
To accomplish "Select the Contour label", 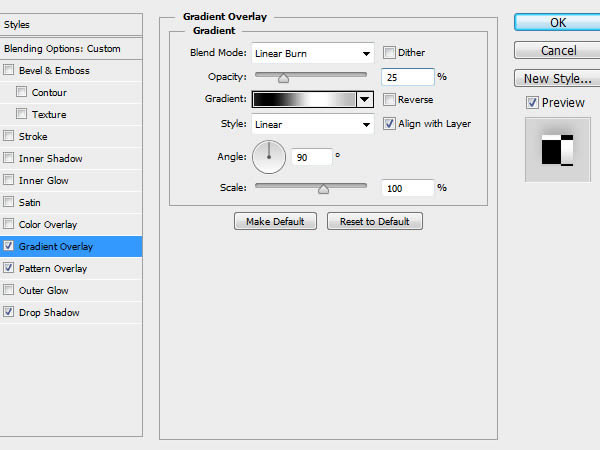I will (49, 93).
